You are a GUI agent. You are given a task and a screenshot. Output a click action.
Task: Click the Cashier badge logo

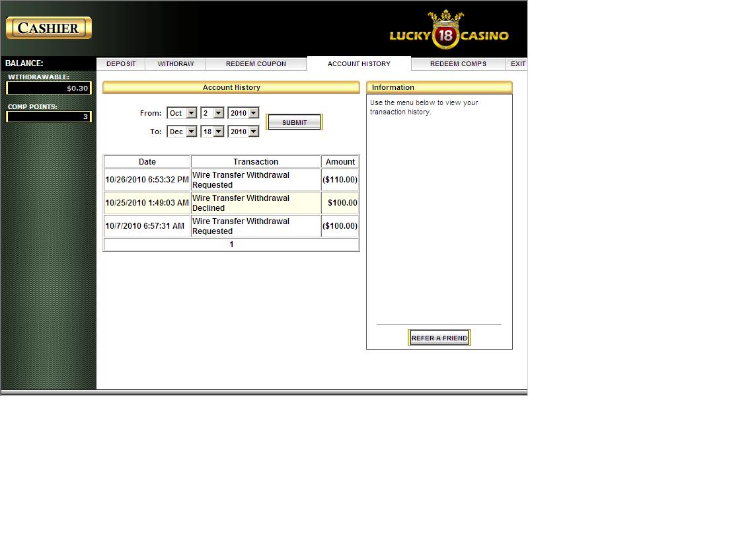click(x=49, y=28)
